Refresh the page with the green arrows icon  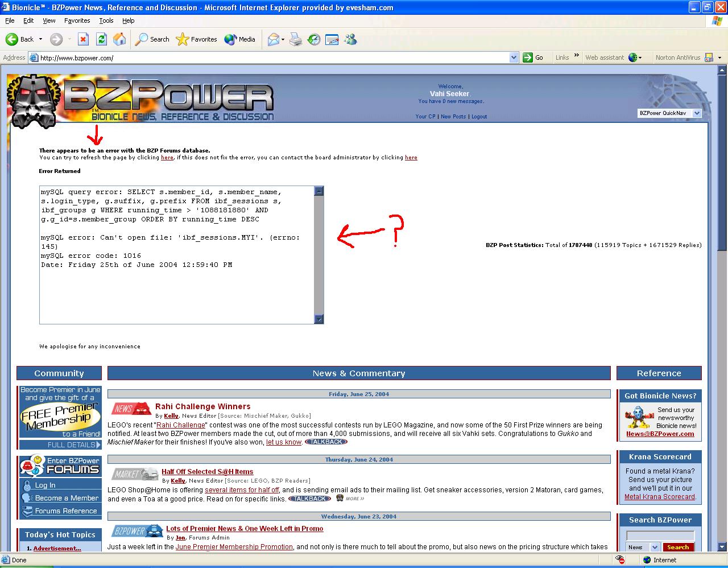click(101, 39)
